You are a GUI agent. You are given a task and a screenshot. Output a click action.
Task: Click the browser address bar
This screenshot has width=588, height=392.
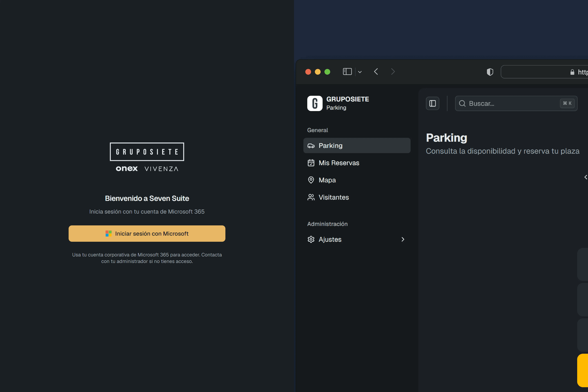point(545,72)
